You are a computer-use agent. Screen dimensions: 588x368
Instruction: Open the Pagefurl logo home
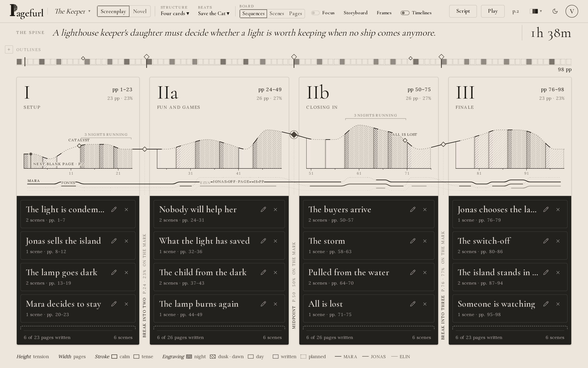(27, 11)
